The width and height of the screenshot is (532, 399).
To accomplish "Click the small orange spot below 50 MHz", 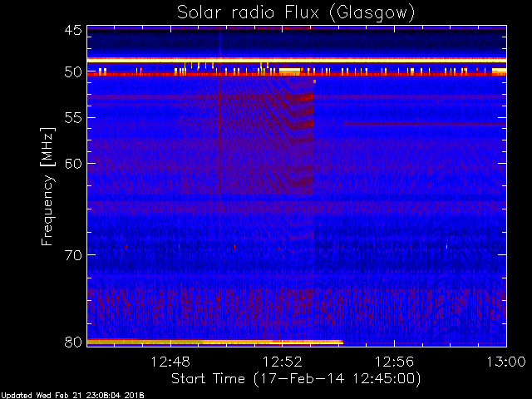I will point(314,81).
